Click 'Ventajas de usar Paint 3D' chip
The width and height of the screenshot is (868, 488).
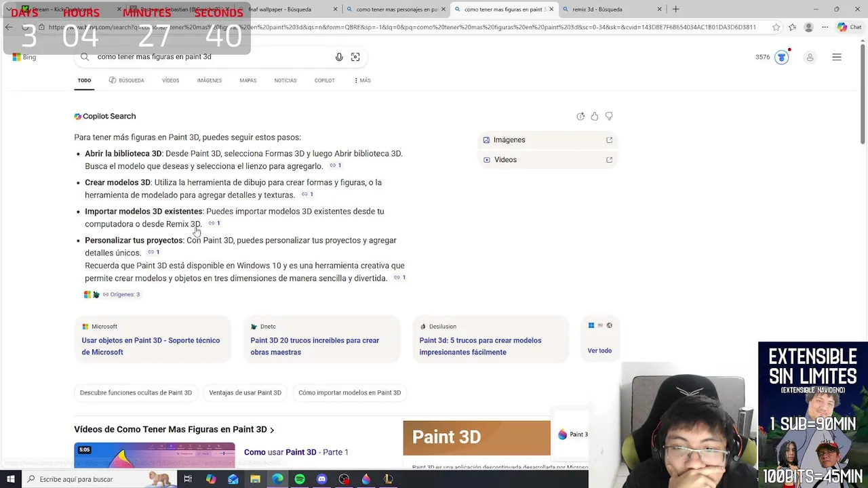coord(245,392)
